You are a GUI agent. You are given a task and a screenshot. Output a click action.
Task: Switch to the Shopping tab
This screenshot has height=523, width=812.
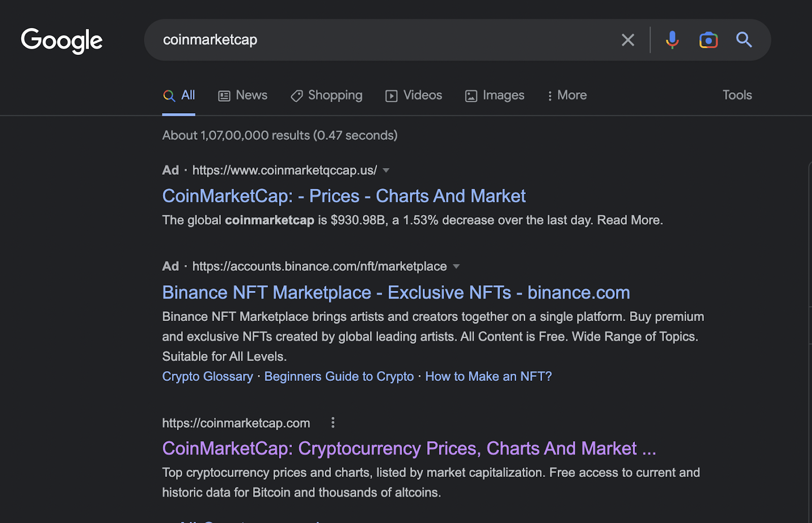326,95
